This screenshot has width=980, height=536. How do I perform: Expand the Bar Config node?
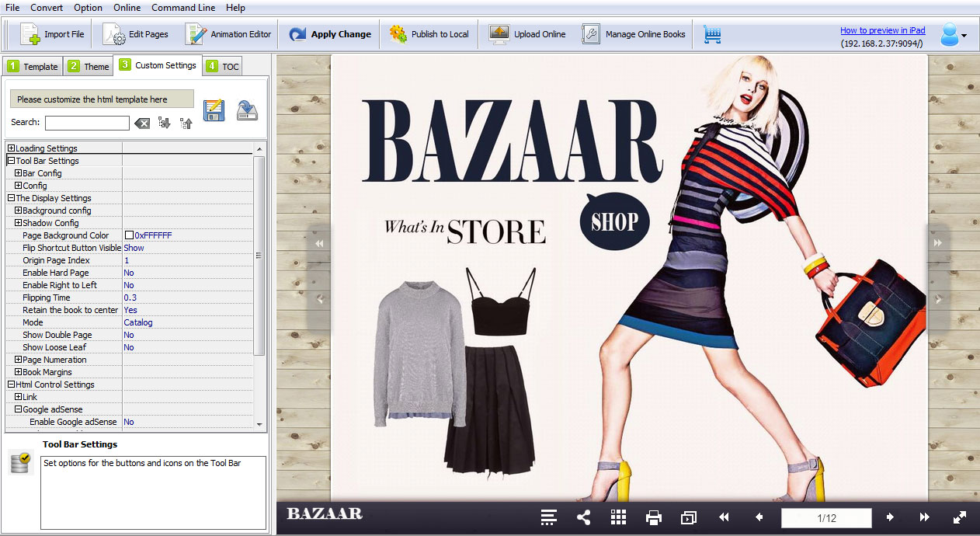[19, 173]
